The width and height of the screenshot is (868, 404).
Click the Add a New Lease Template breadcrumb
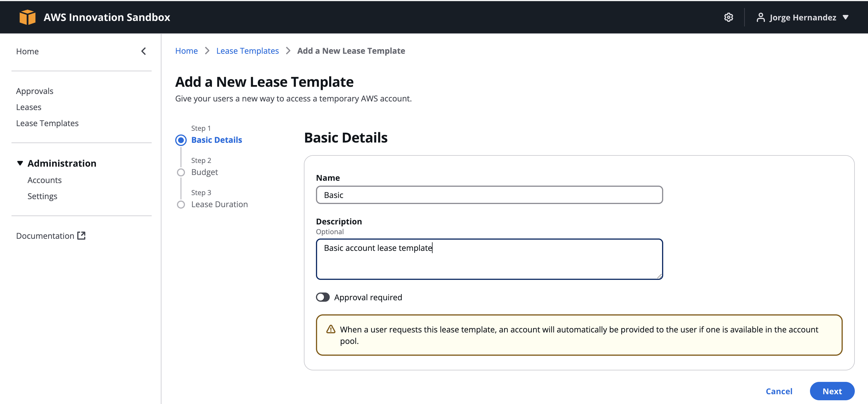point(351,51)
